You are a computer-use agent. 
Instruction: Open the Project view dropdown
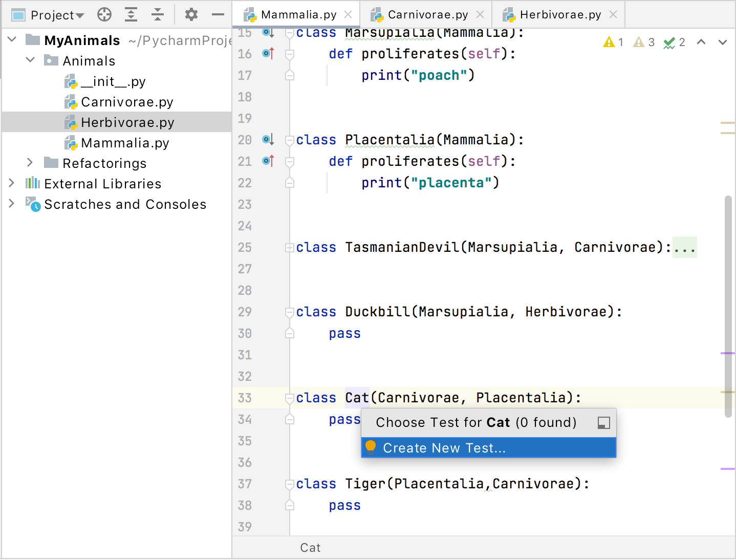pos(56,15)
